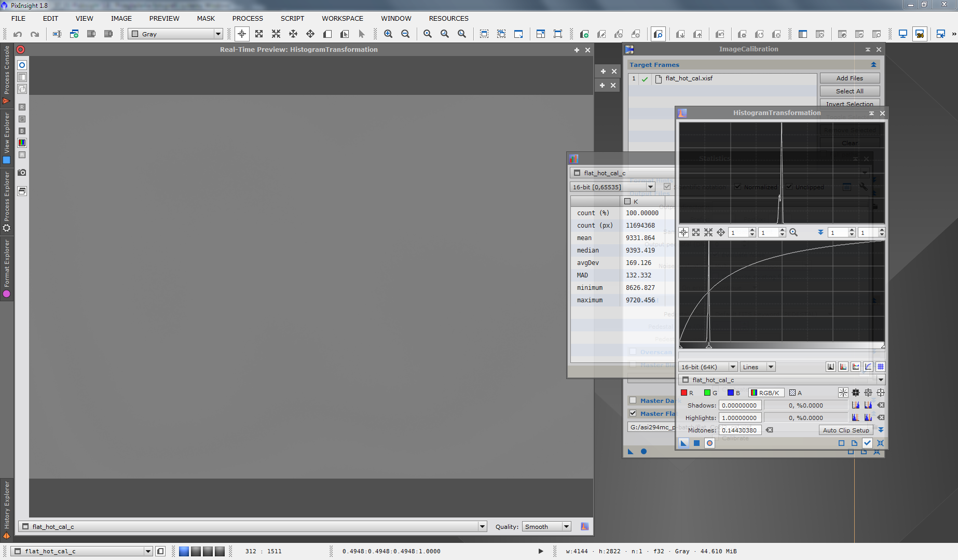
Task: Select the RGB/K channel button
Action: pyautogui.click(x=765, y=393)
